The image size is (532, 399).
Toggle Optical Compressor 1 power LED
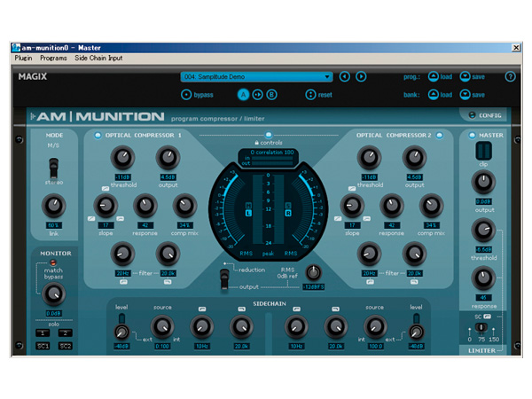coord(98,136)
